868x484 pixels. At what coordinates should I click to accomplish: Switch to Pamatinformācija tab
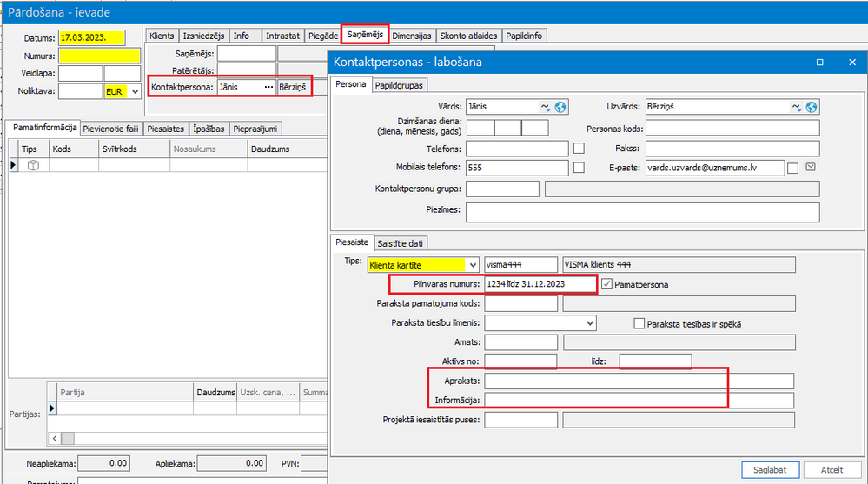pyautogui.click(x=45, y=128)
